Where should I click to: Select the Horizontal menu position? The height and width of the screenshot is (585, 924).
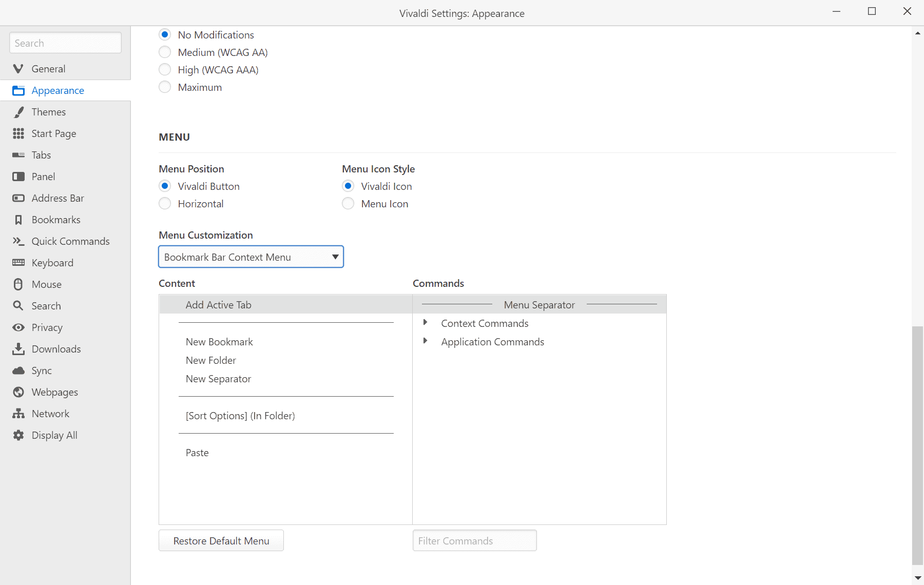coord(165,203)
